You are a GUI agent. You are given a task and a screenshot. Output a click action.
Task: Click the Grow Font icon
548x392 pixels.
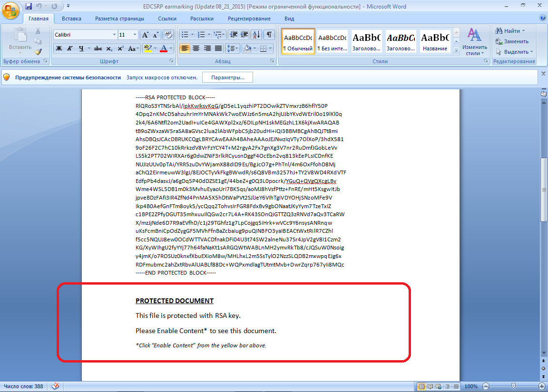pos(145,35)
